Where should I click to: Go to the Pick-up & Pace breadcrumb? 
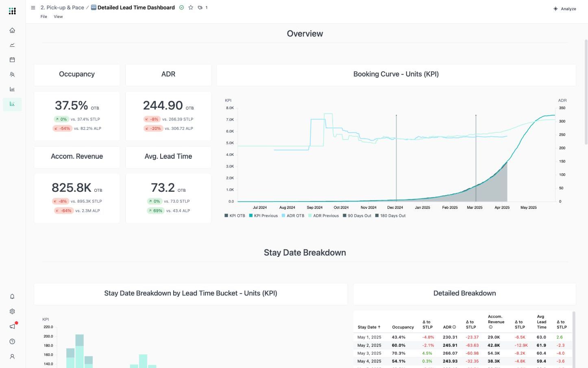pos(62,8)
